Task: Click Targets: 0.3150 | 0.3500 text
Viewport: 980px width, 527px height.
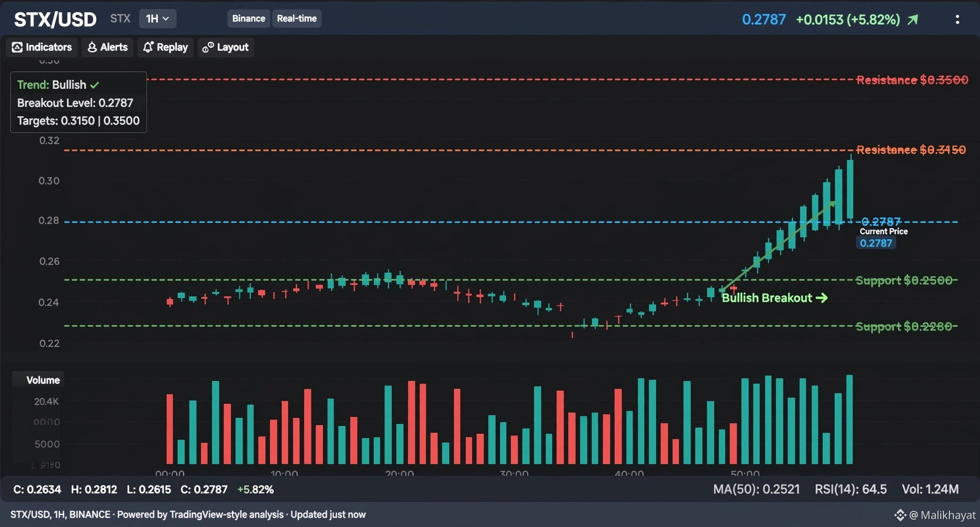Action: (x=78, y=121)
